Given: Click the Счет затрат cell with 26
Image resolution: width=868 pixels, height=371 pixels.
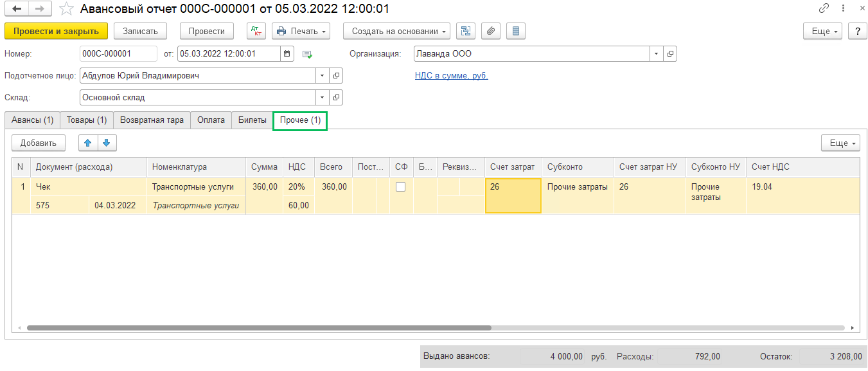Looking at the screenshot, I should [513, 195].
